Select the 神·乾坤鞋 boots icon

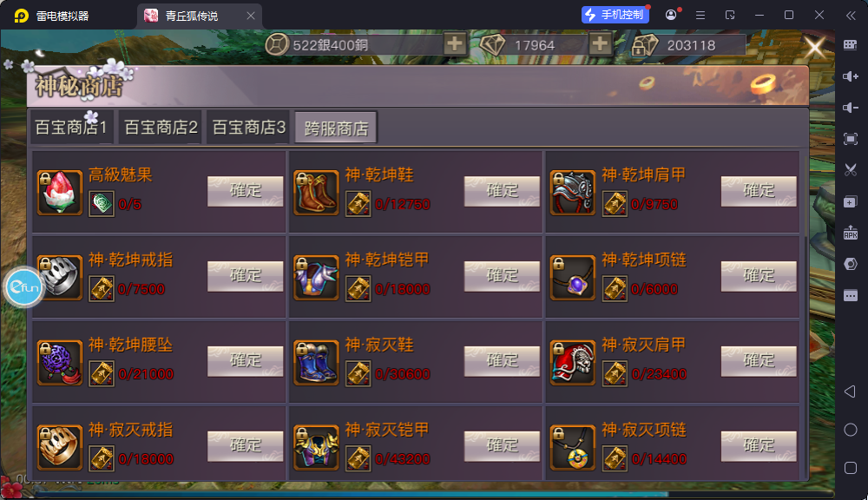316,192
